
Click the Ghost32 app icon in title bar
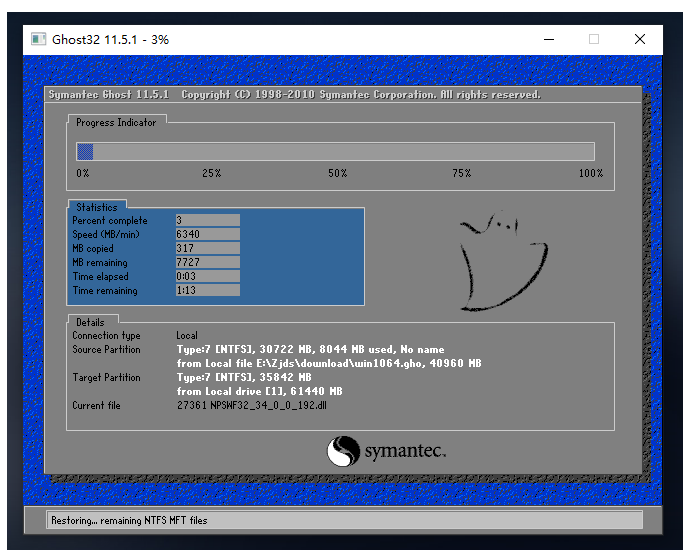(39, 39)
